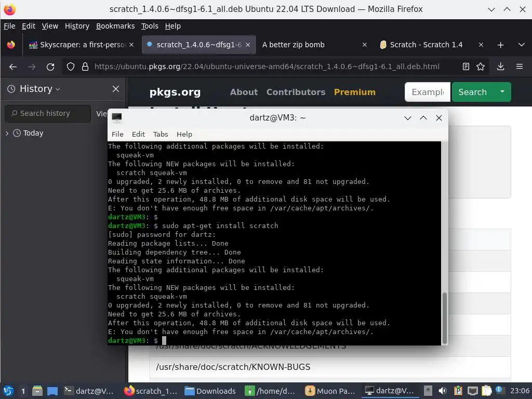Click the Search history field
Viewport: 532px width, 399px height.
48,113
